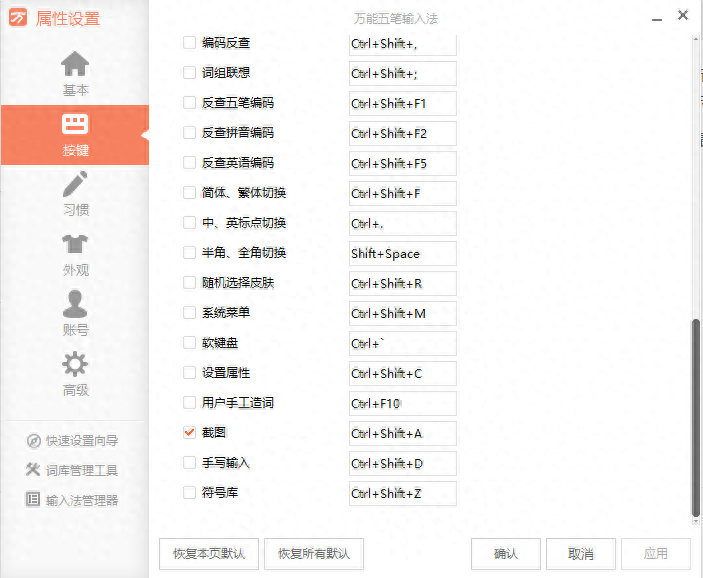Click the Ctrl+F10 hotkey field
This screenshot has width=703, height=578.
pos(403,404)
